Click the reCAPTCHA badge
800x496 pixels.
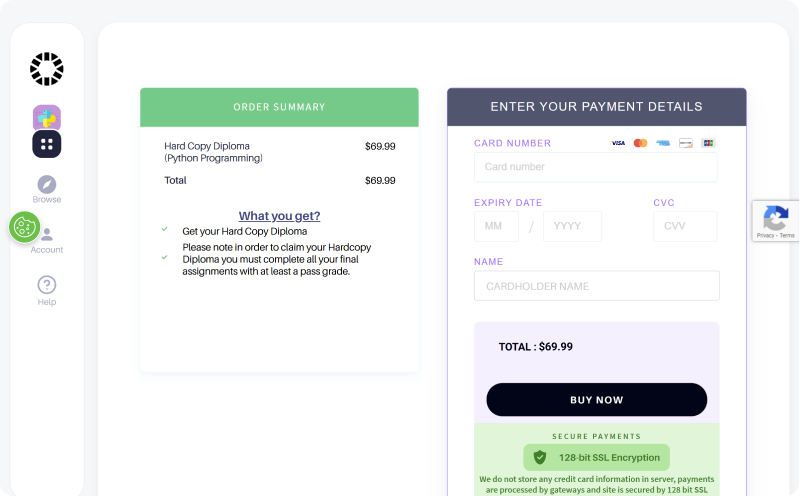pyautogui.click(x=776, y=220)
